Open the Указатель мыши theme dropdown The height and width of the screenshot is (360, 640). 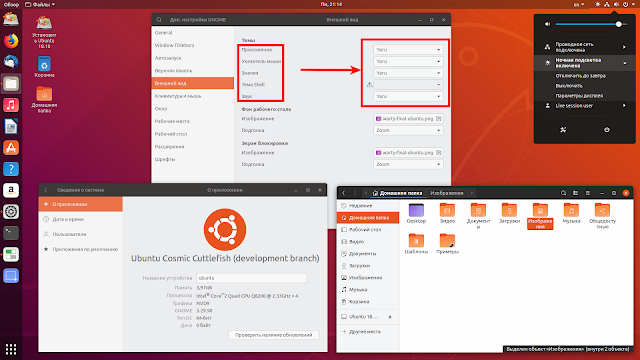pos(408,61)
